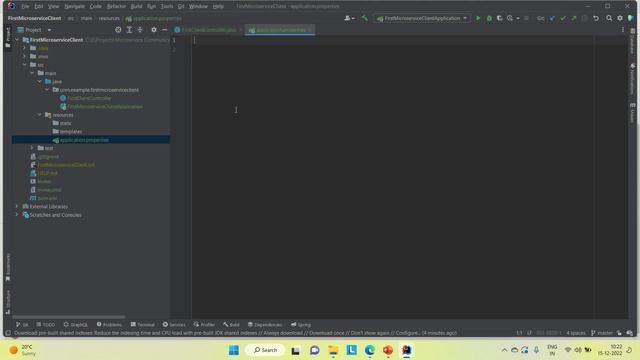
Task: Click the Project panel horizontal scrollbar
Action: click(69, 317)
